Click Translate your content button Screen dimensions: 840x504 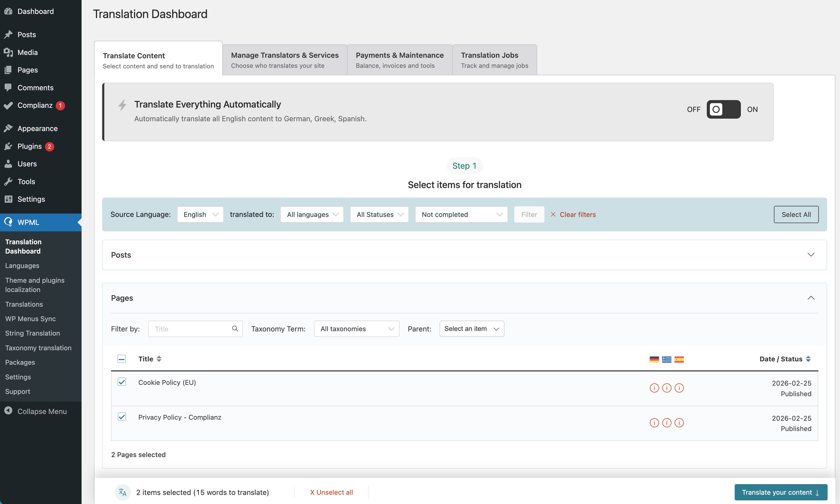(x=781, y=492)
